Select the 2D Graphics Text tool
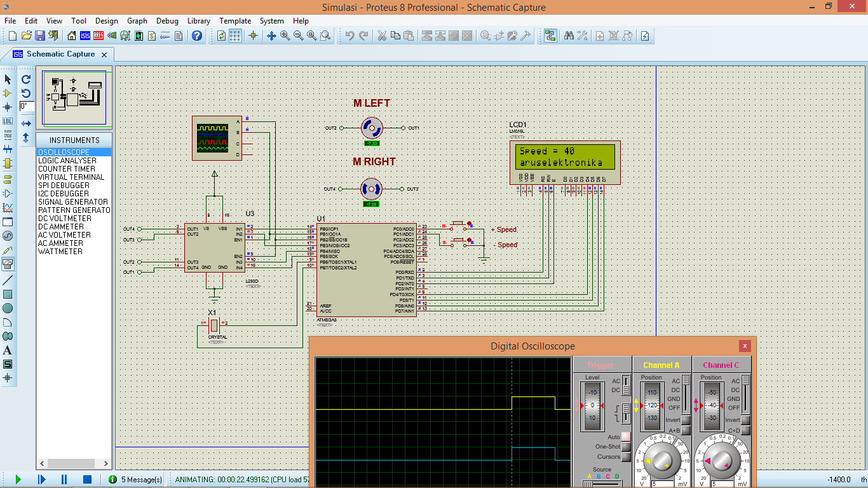This screenshot has height=488, width=868. (8, 350)
